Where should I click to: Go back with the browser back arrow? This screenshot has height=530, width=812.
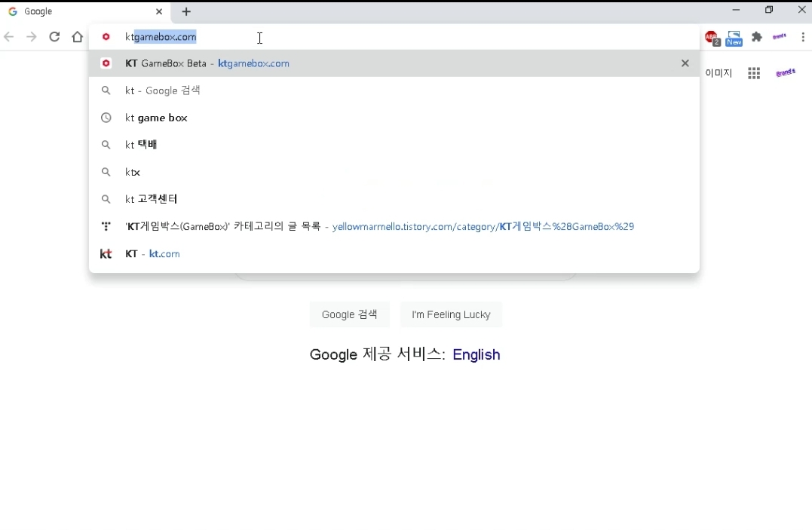coord(9,37)
